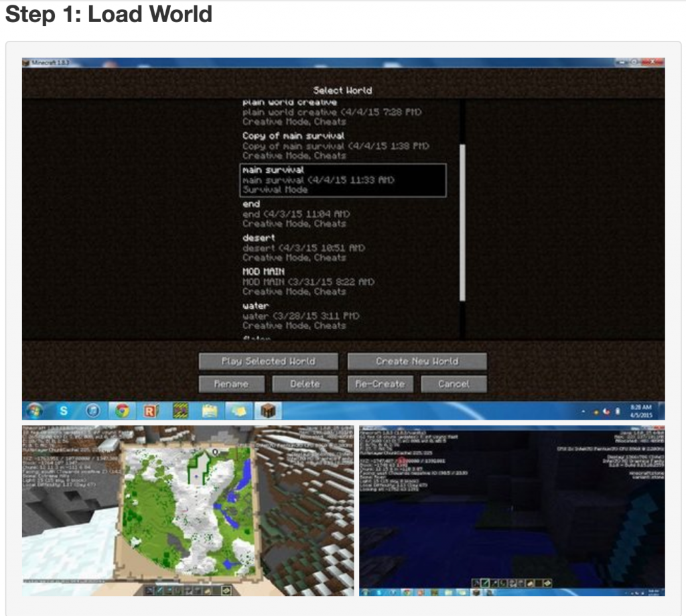The height and width of the screenshot is (616, 686).
Task: Close the Minecraft window
Action: (653, 62)
